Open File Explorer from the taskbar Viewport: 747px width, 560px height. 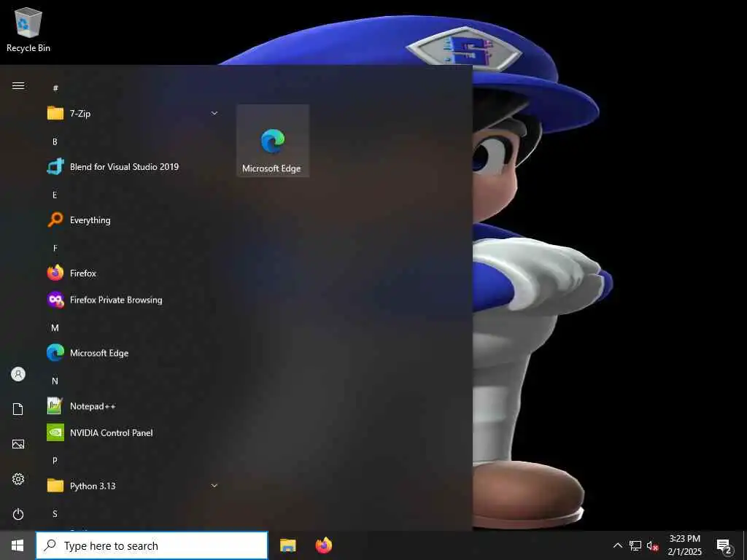click(287, 545)
